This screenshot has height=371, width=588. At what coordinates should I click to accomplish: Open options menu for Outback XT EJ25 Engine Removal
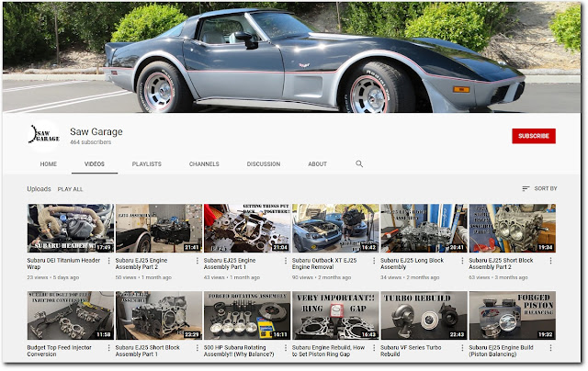tap(374, 261)
